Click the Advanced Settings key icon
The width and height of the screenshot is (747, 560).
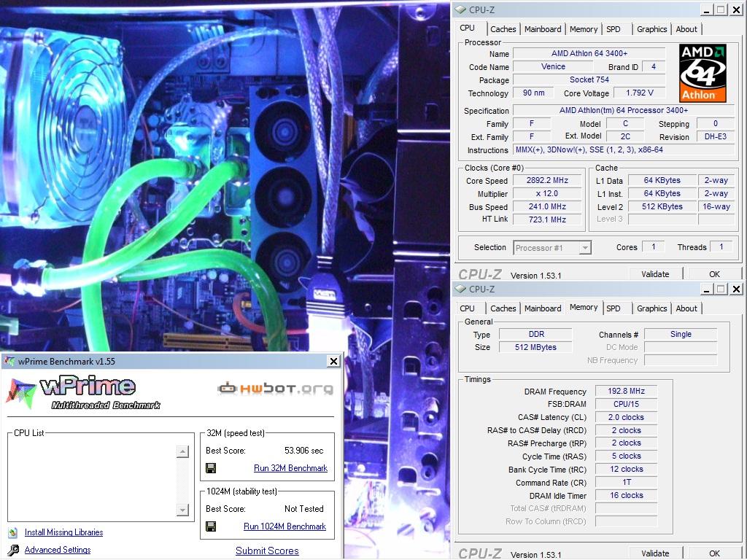click(13, 550)
